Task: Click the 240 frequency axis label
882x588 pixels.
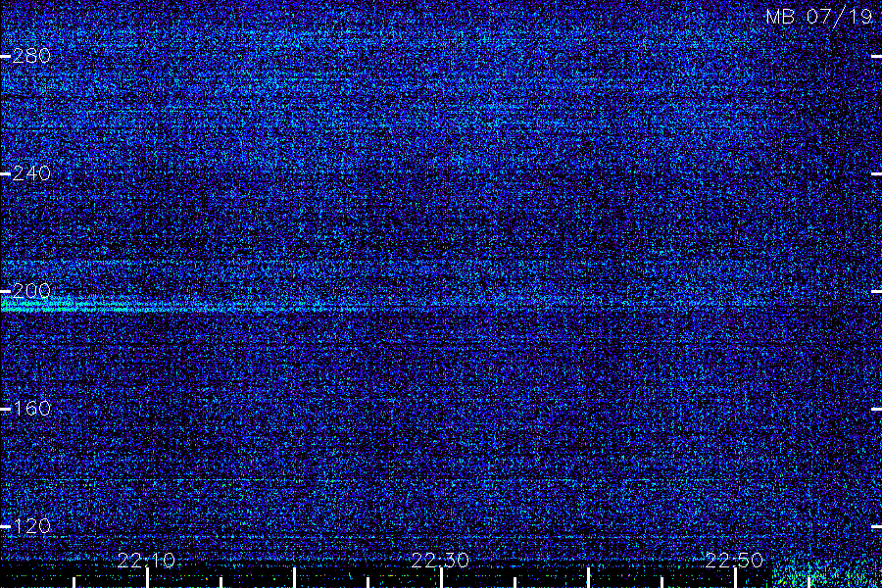Action: click(31, 173)
